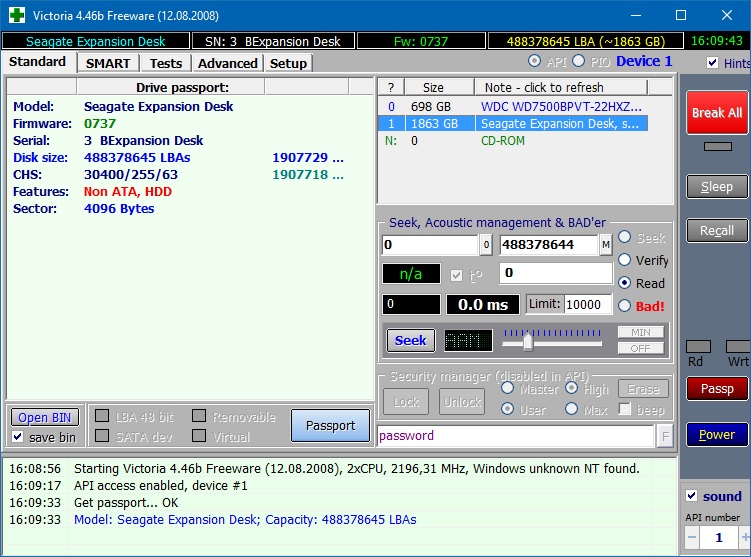Toggle the Hints checkbox
This screenshot has width=751, height=557.
(712, 63)
